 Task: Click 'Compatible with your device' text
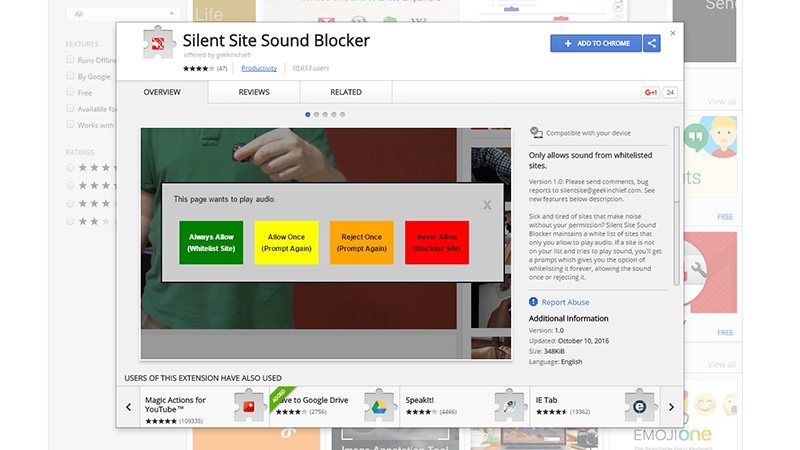(588, 133)
